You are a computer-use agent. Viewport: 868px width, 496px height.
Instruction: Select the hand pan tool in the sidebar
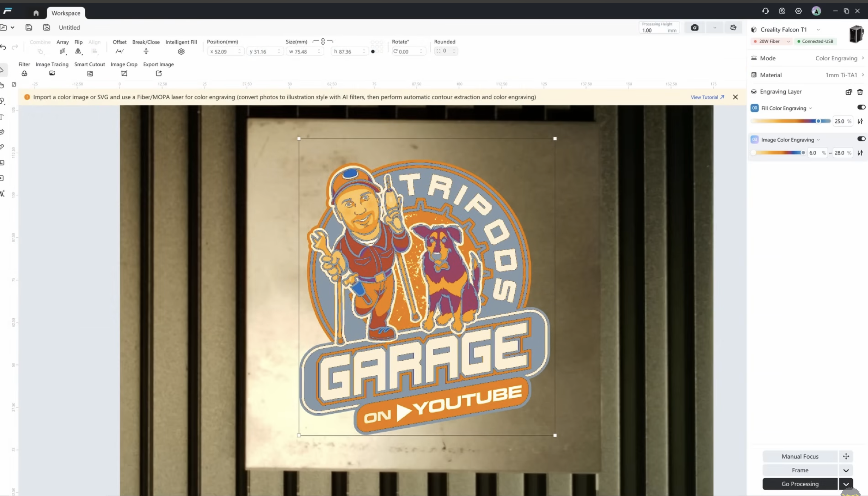(x=2, y=85)
